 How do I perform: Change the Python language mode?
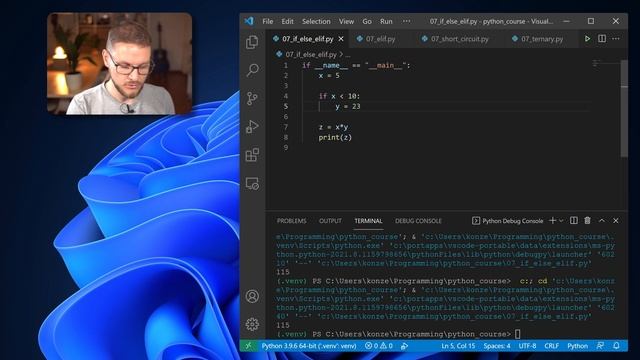point(578,346)
